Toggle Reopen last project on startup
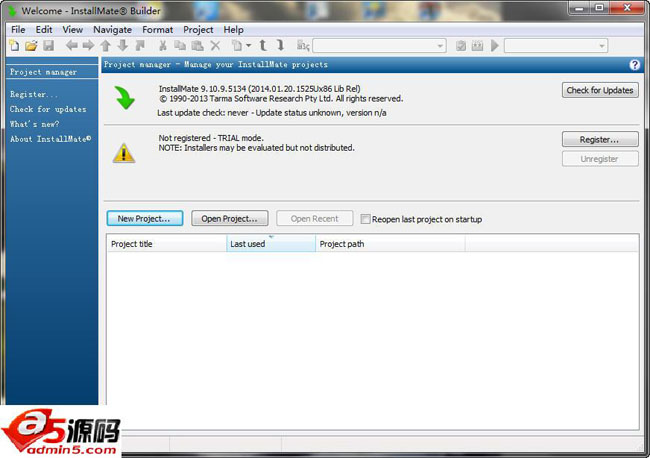Screen dimensions: 650x458 (365, 219)
